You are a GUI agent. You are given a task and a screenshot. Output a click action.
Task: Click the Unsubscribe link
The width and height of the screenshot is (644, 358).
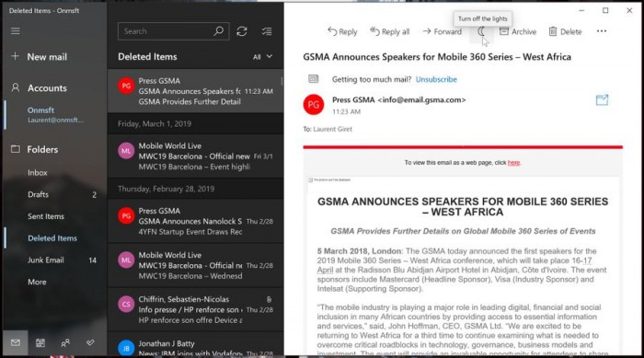tap(436, 79)
